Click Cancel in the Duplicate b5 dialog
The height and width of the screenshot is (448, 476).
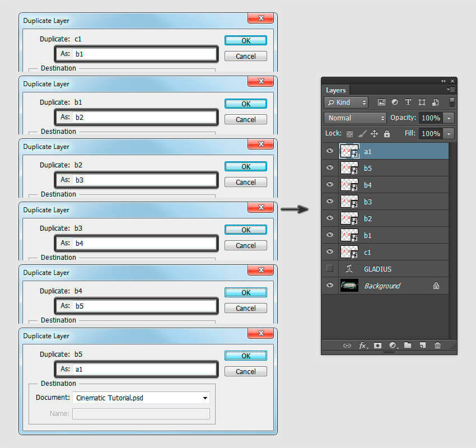(246, 371)
